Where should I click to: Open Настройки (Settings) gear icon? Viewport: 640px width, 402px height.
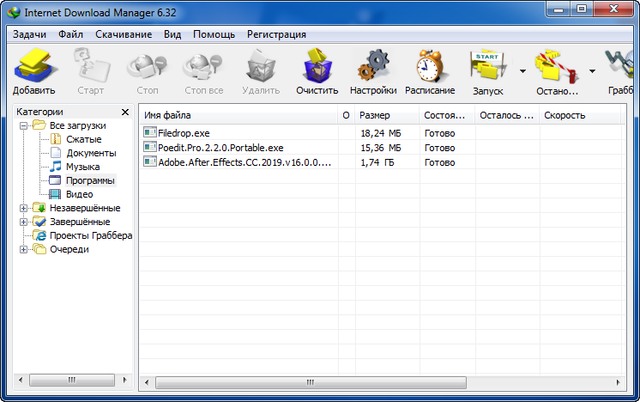point(373,72)
